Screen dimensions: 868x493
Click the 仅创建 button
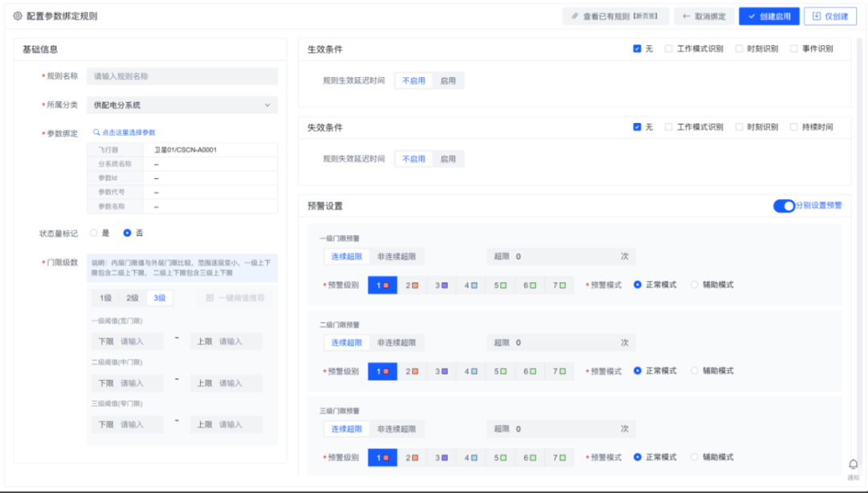click(x=829, y=16)
